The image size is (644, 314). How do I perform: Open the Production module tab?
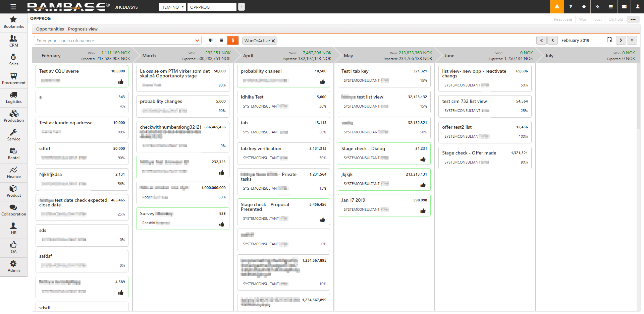pyautogui.click(x=13, y=116)
